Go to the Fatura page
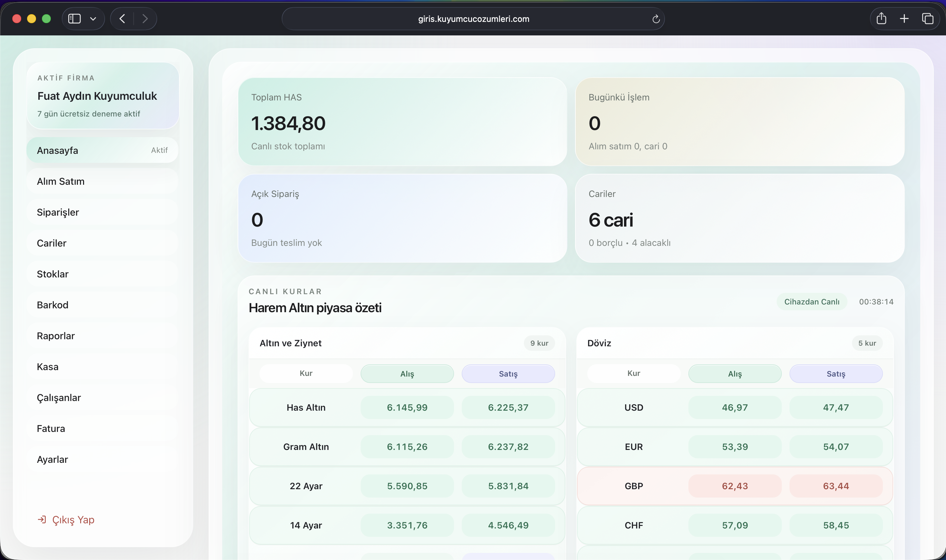The image size is (946, 560). tap(102, 429)
